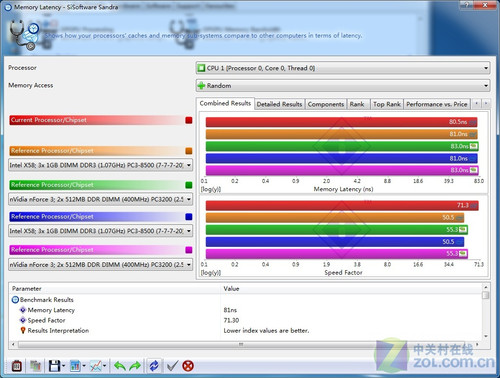The image size is (500, 378).
Task: Click the red 80.5ns latency bar
Action: pos(341,122)
